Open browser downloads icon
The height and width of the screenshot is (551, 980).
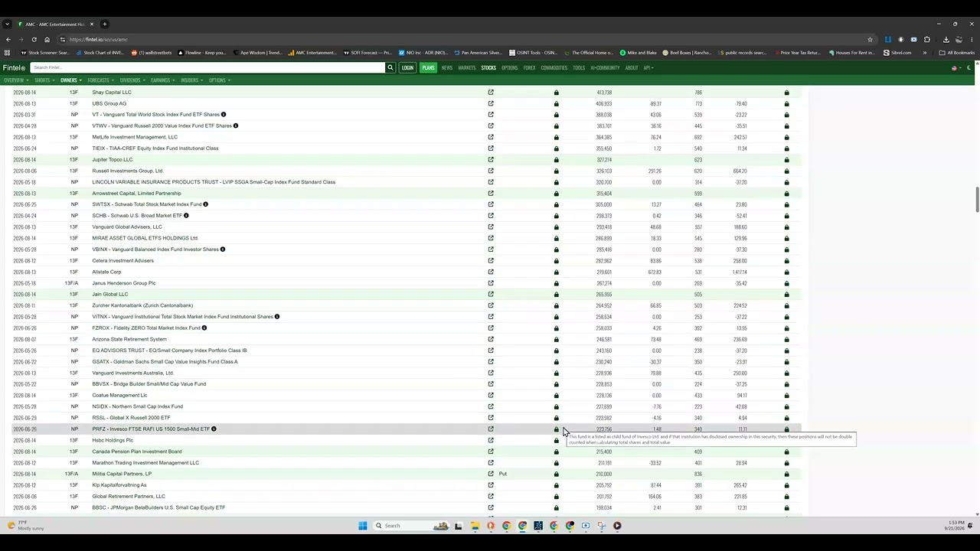[946, 39]
